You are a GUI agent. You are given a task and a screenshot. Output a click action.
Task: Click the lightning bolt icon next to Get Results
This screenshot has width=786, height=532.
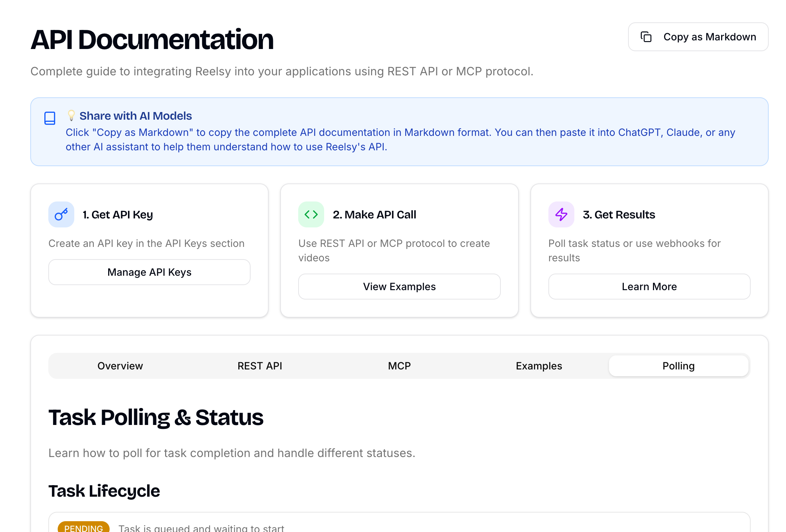pyautogui.click(x=561, y=214)
